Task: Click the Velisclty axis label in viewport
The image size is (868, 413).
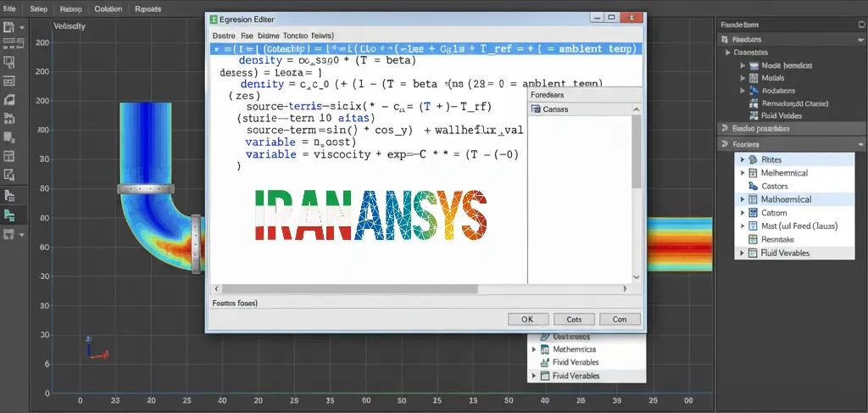Action: click(x=70, y=26)
